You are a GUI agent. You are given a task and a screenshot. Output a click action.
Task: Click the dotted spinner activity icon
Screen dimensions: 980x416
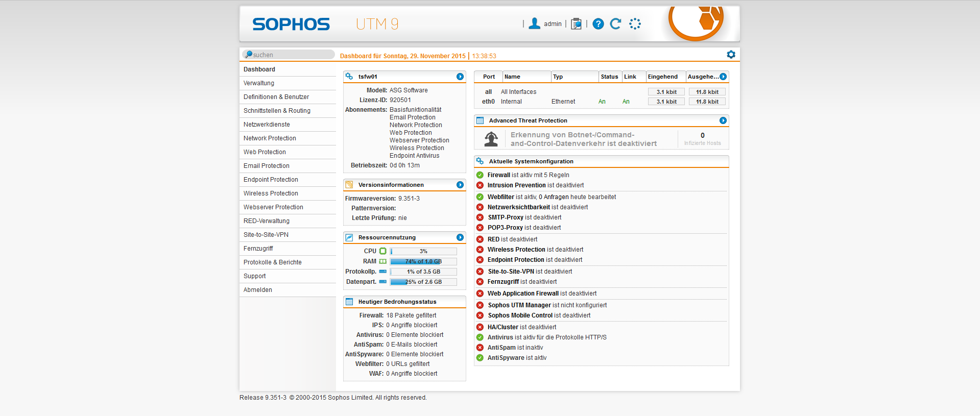pyautogui.click(x=635, y=24)
